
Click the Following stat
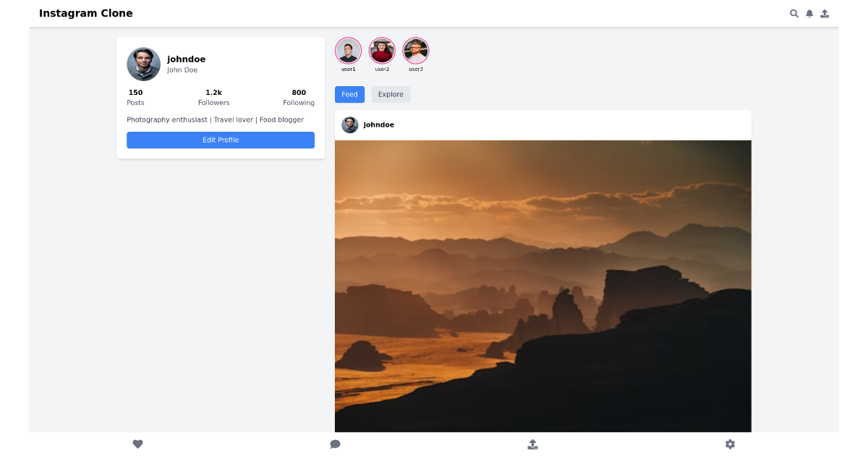[299, 97]
